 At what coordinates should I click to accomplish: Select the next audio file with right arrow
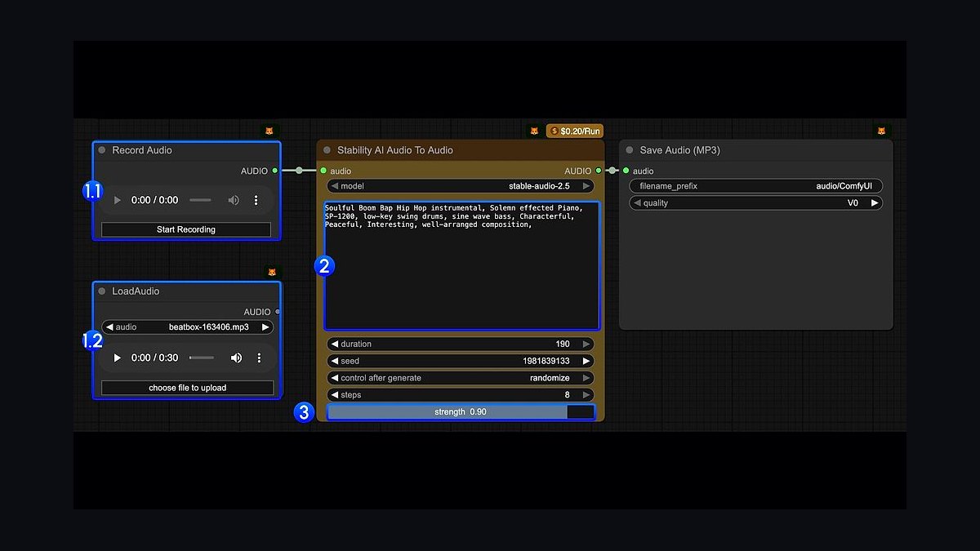265,327
